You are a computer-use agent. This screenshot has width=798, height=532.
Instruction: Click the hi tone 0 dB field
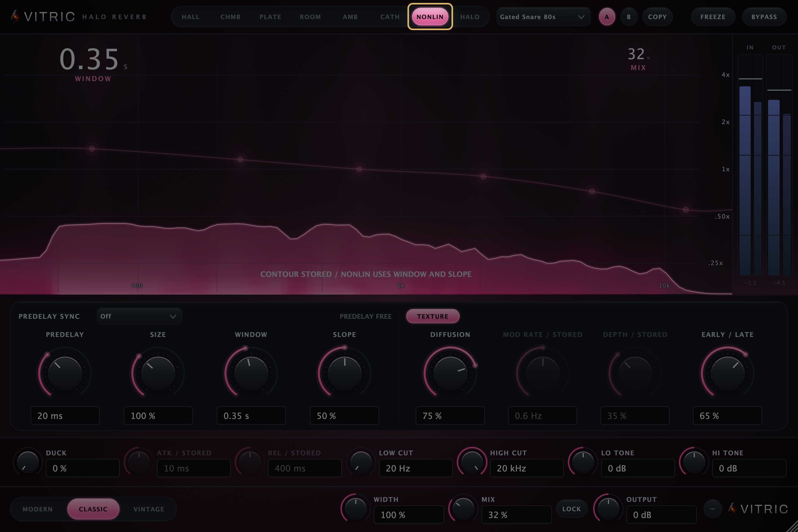coord(749,468)
